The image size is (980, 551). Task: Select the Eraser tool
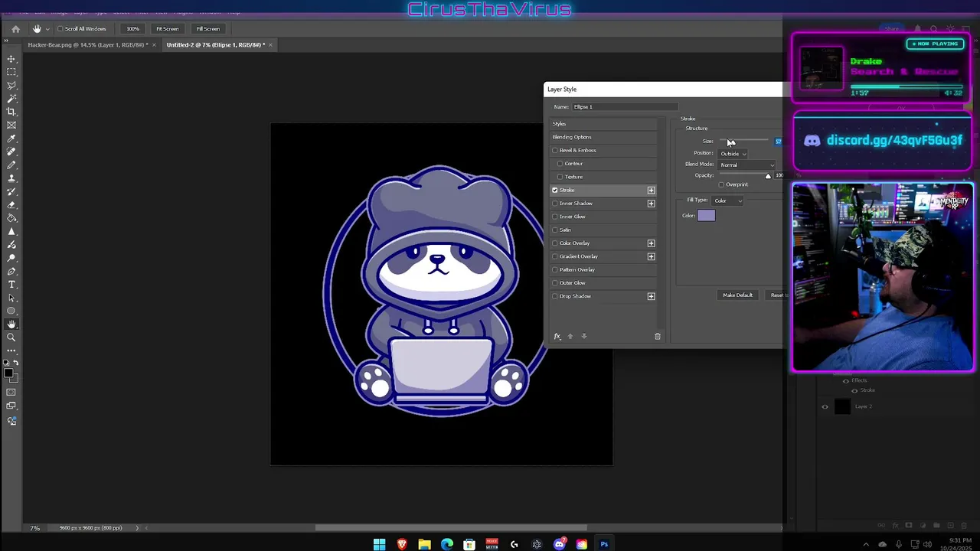(x=11, y=204)
